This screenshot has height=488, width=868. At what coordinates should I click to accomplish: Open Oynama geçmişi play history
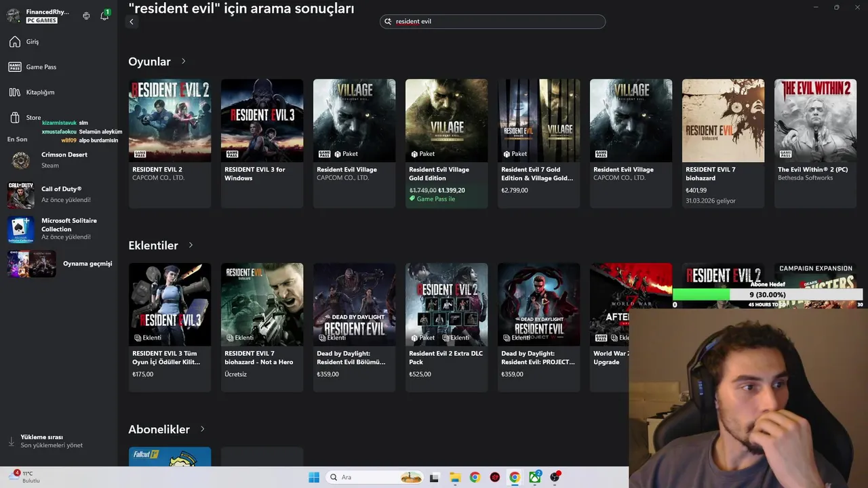coord(59,264)
